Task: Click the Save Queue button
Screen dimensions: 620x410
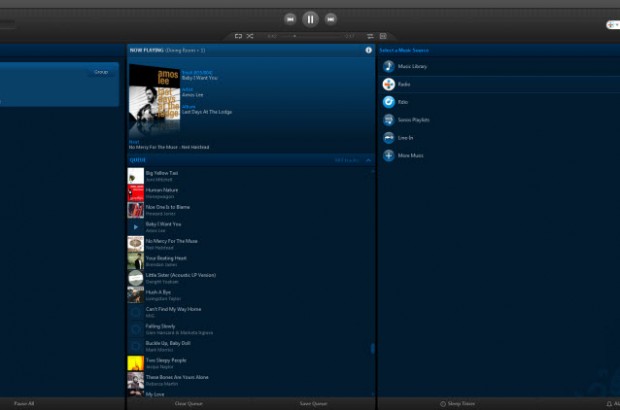Action: coord(313,404)
